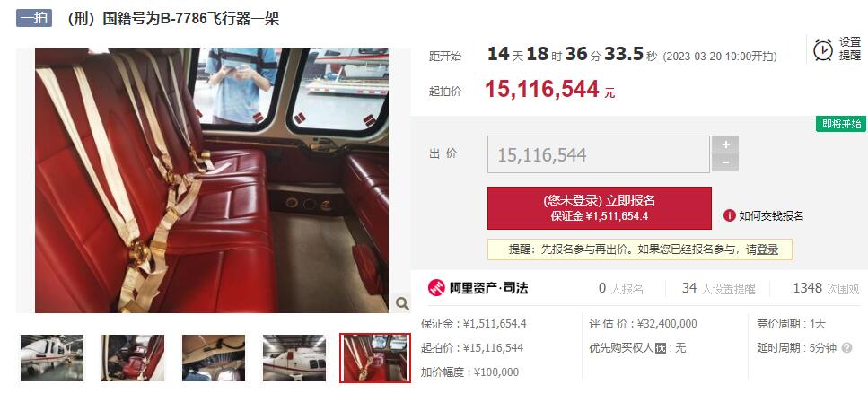Viewport: 868px width, 411px height.
Task: Select the first helicopter exterior thumbnail
Action: pyautogui.click(x=52, y=358)
